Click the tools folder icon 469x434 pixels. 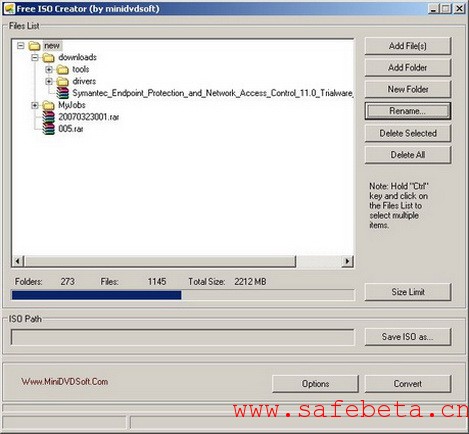point(62,70)
